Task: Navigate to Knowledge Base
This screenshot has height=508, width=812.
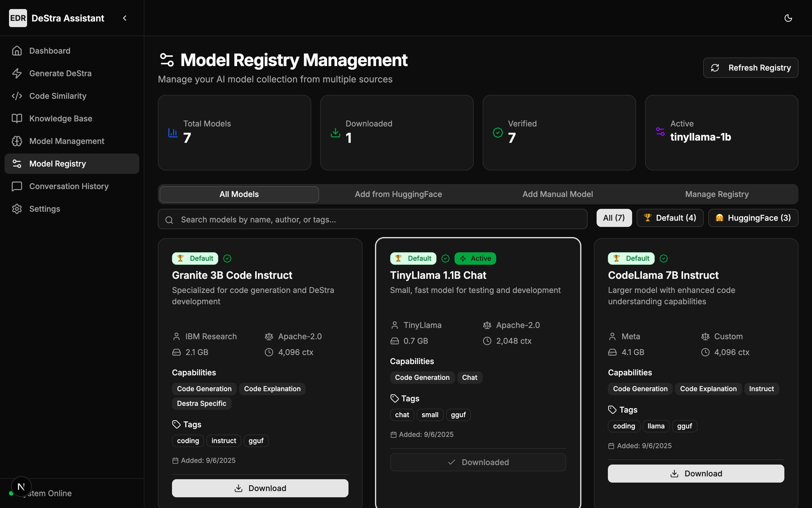Action: pyautogui.click(x=72, y=118)
